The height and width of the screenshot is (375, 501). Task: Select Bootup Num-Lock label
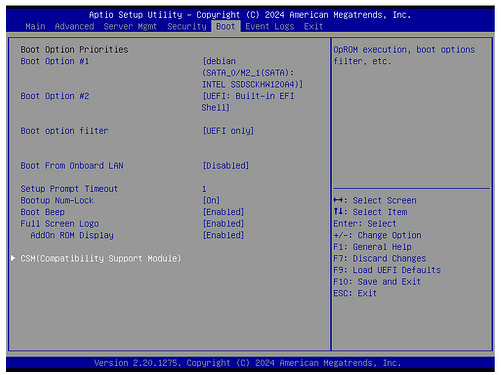[x=57, y=200]
